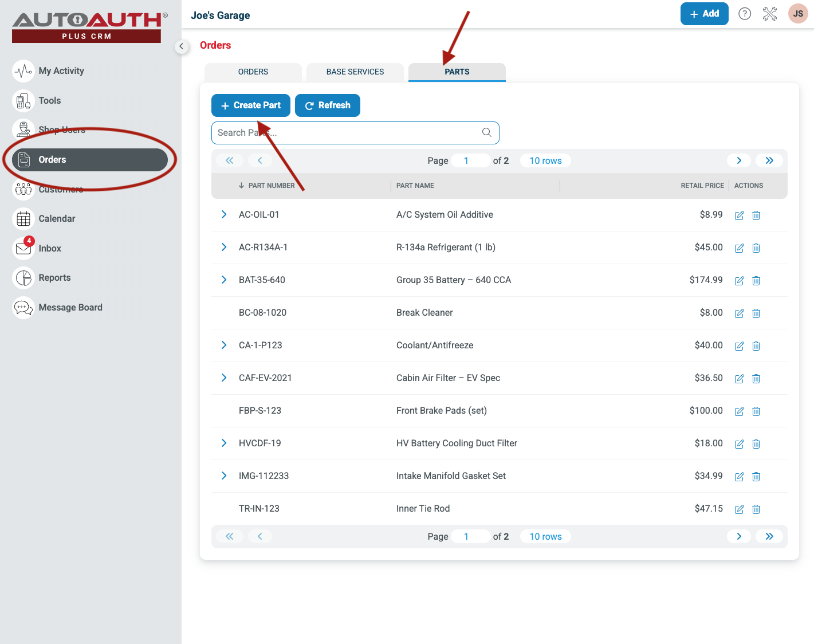Delete the Break Cleaner part via trash icon
The image size is (814, 644).
click(756, 313)
